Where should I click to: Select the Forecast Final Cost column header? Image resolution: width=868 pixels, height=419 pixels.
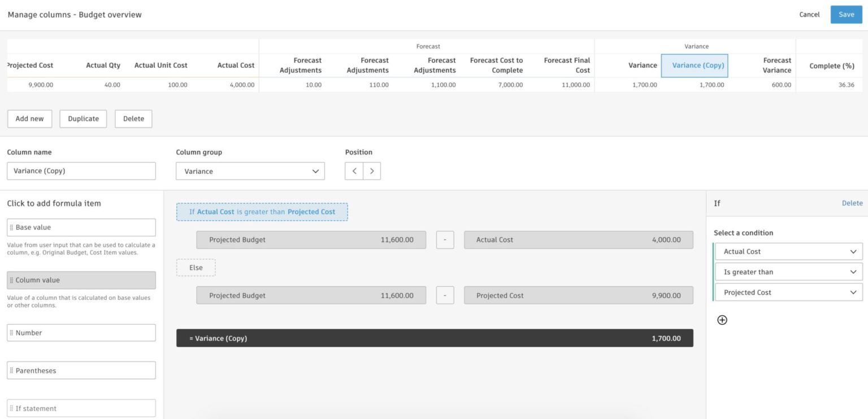click(x=567, y=66)
